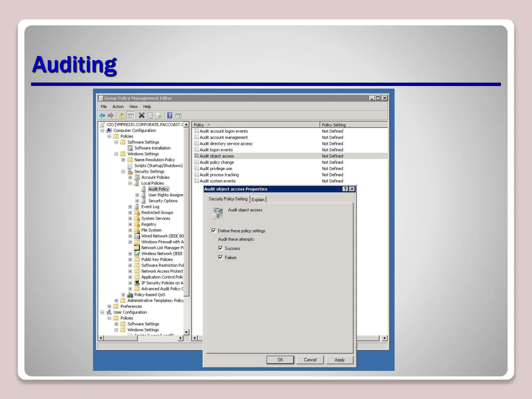Click OK in Audit object access Properties
532x399 pixels.
click(280, 360)
